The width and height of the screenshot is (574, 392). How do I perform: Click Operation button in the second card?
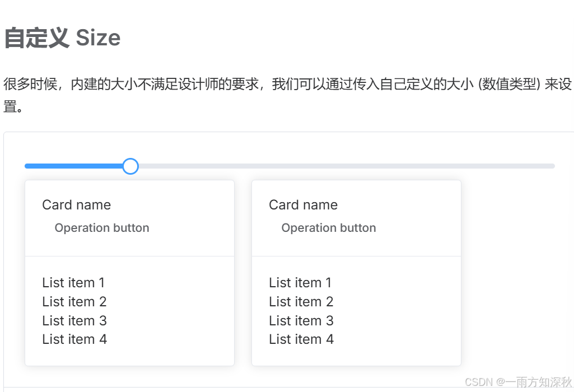[x=328, y=228]
